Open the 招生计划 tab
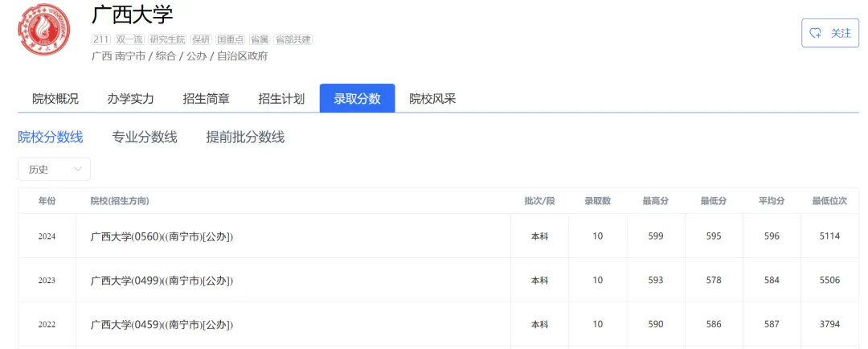This screenshot has height=349, width=868. [281, 99]
